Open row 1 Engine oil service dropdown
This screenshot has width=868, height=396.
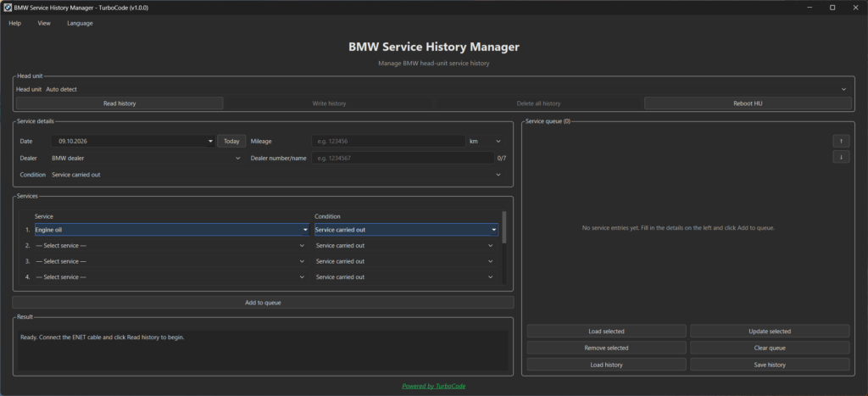[x=172, y=229]
